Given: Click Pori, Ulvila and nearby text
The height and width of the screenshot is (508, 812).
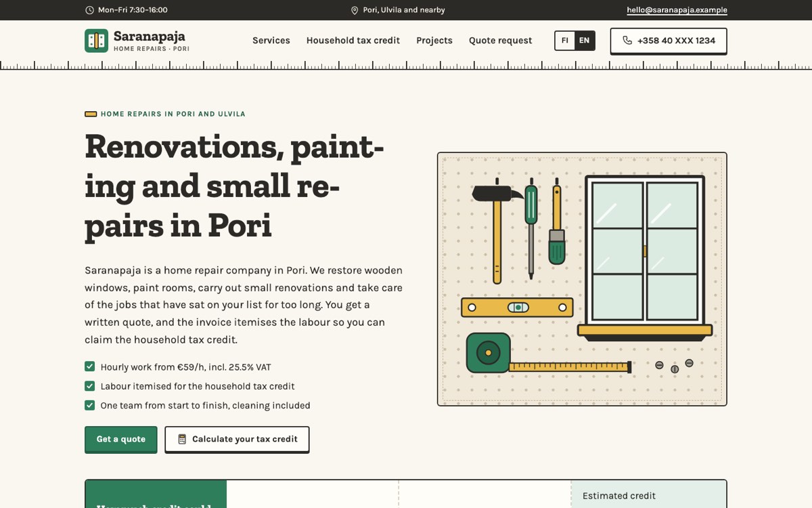Looking at the screenshot, I should point(404,10).
